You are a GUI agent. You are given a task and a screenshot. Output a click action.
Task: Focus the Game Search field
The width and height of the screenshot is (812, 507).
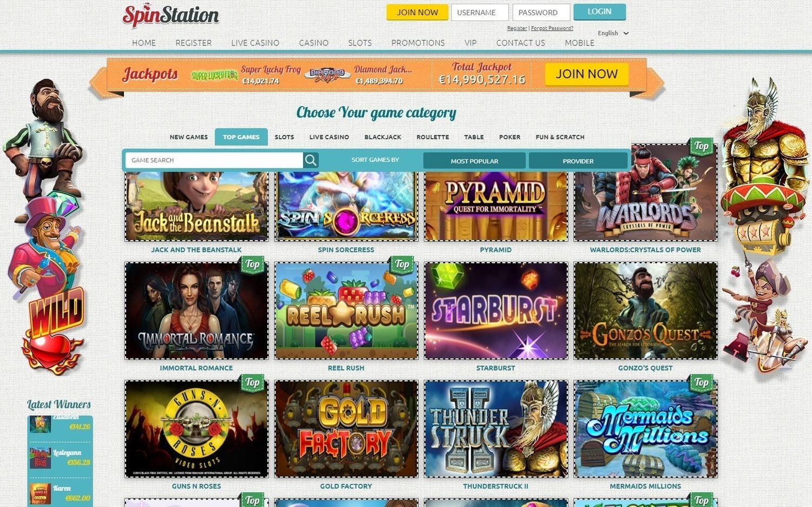point(214,160)
